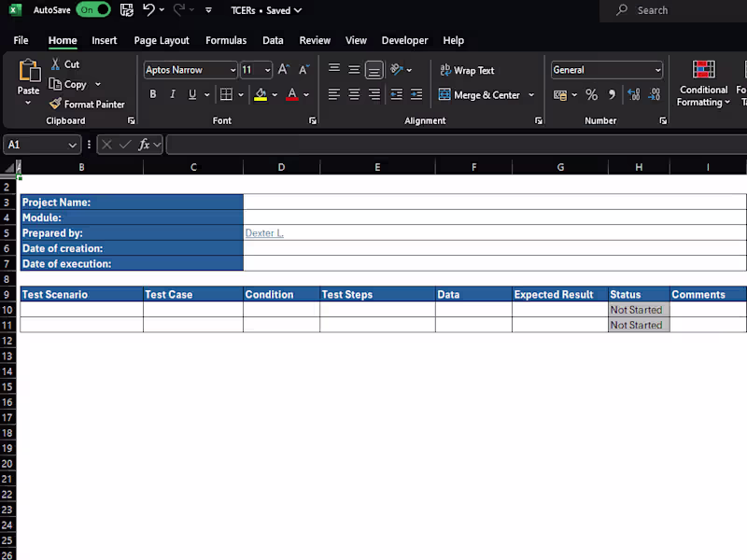Screen dimensions: 747x560
Task: Open the Dexter L hyperlink in the sheet
Action: point(264,232)
